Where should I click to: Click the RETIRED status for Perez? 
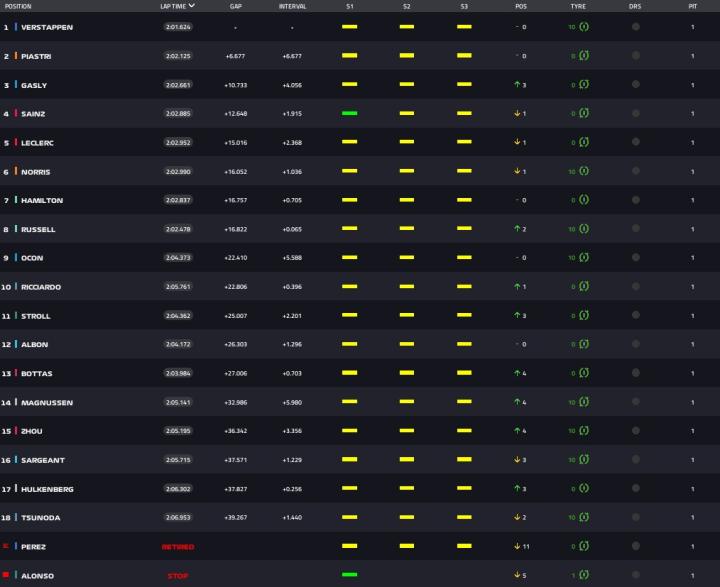[x=178, y=547]
